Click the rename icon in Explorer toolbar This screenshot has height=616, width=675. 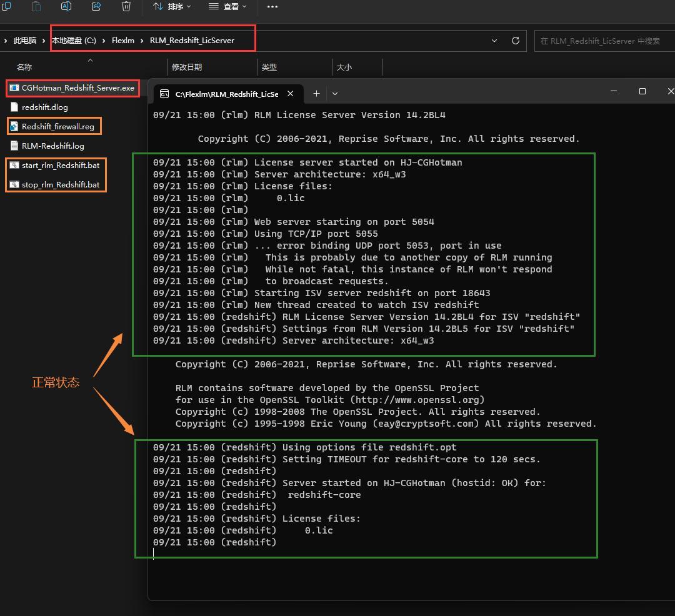66,6
